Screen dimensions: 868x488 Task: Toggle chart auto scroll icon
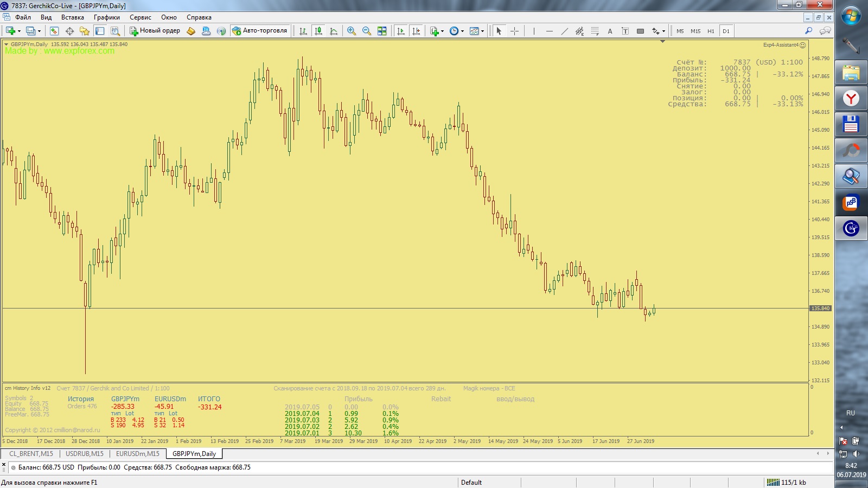(x=401, y=31)
